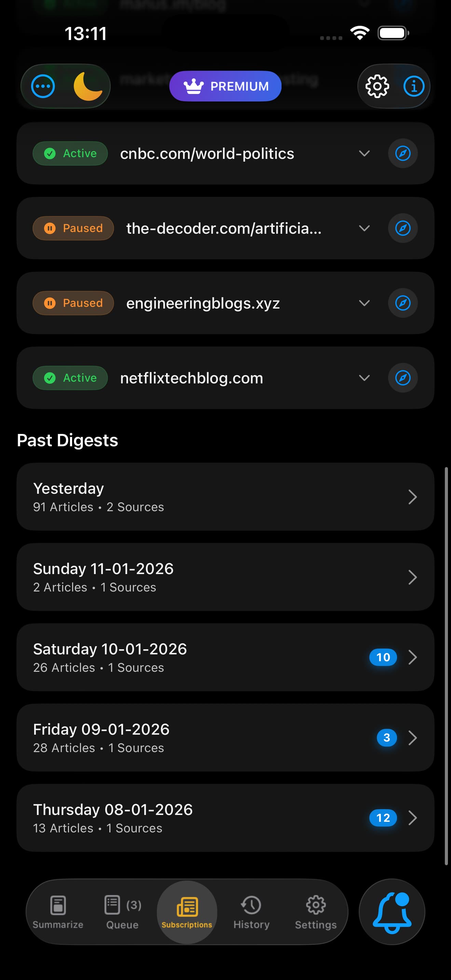Toggle dark mode with moon icon
Image resolution: width=451 pixels, height=980 pixels.
point(88,86)
